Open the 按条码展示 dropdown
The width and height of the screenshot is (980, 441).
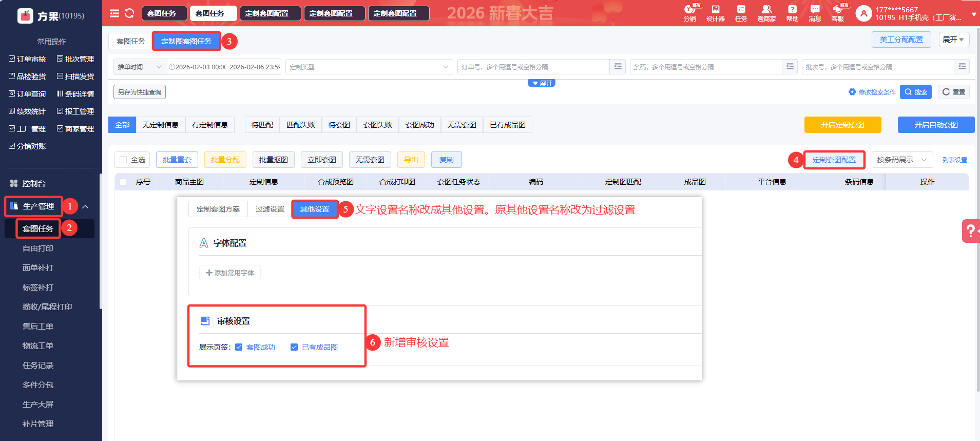pyautogui.click(x=901, y=160)
